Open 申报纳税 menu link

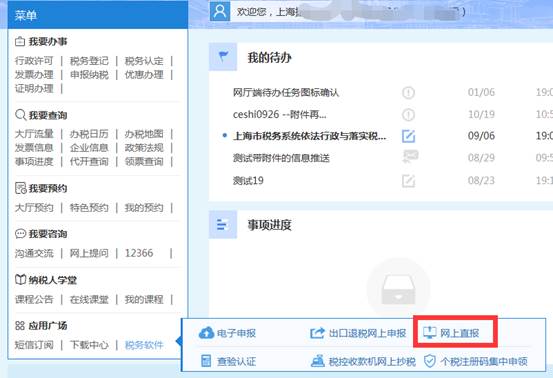pos(89,75)
